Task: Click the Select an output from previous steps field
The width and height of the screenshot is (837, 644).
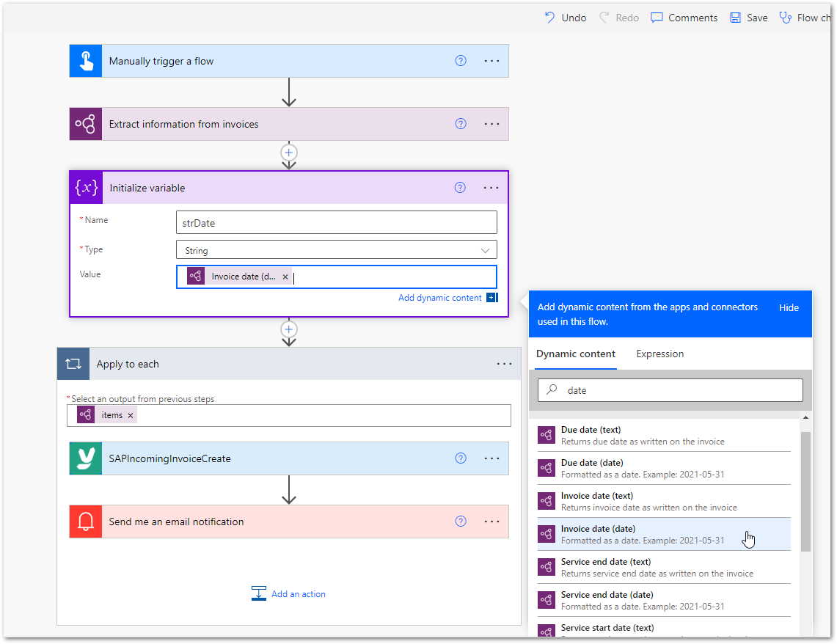Action: [289, 416]
